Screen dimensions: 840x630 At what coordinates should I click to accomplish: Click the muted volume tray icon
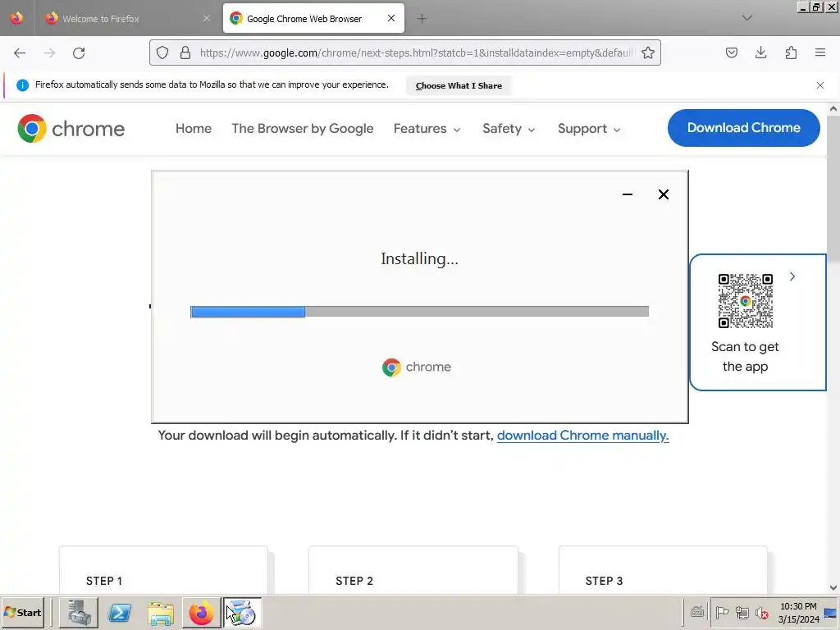point(762,612)
